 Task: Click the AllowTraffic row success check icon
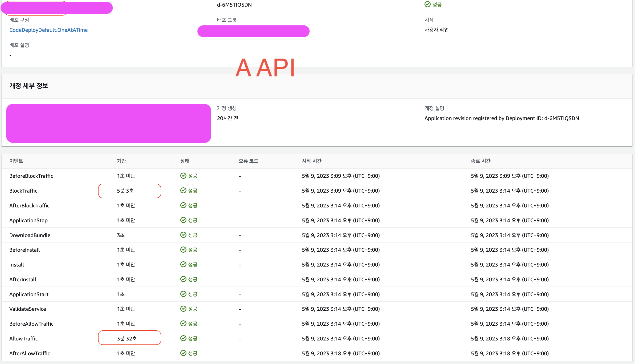(x=183, y=338)
